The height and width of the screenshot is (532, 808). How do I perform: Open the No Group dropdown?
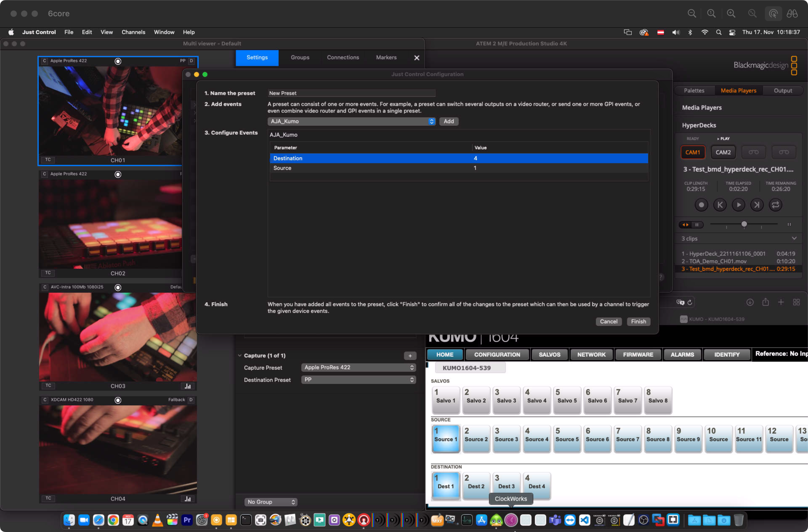[271, 502]
